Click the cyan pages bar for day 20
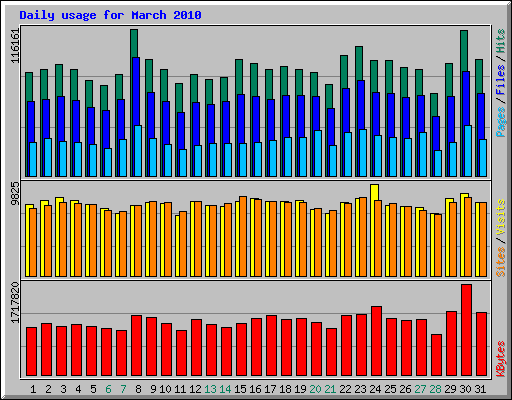This screenshot has height=400, width=512. coord(318,153)
